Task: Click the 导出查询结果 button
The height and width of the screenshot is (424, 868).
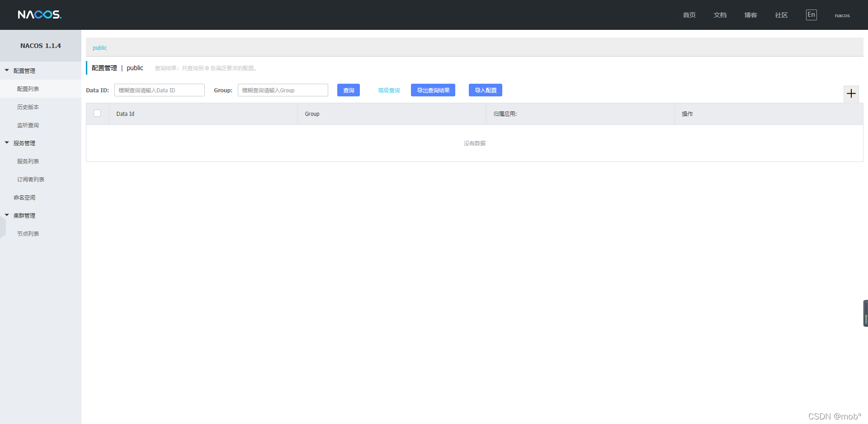Action: (x=433, y=90)
